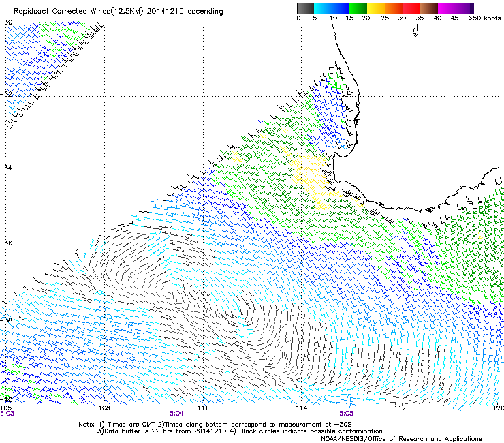Image resolution: width=504 pixels, height=443 pixels.
Task: Click the longitude label '105'
Action: click(5, 408)
